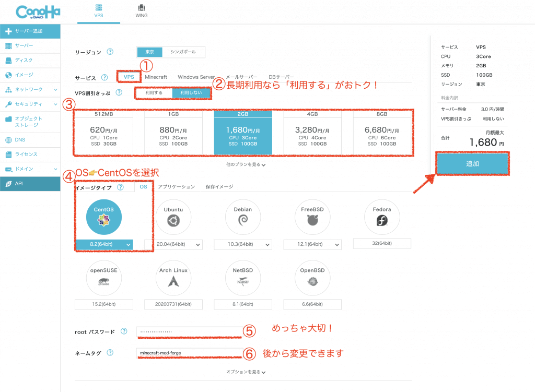Open Ubuntu 20.04(64bit) version dropdown
Screen dimensions: 535x392
point(173,244)
